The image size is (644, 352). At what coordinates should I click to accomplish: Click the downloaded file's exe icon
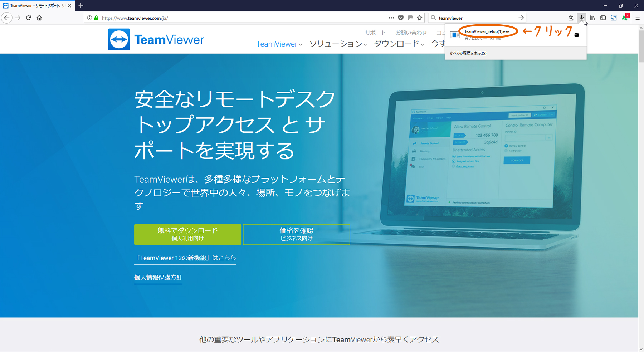coord(455,35)
